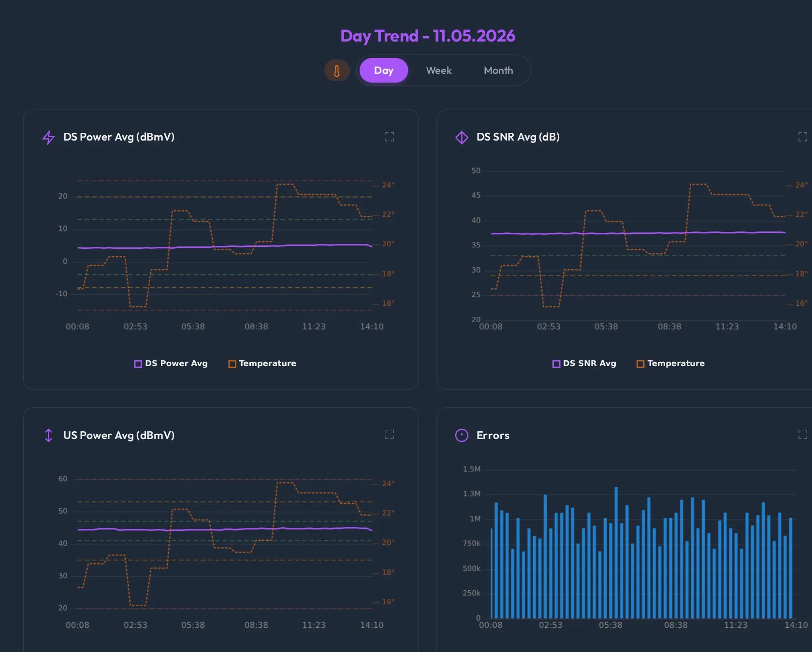Click the lightning bolt DS Power icon
The image size is (812, 652).
(48, 138)
